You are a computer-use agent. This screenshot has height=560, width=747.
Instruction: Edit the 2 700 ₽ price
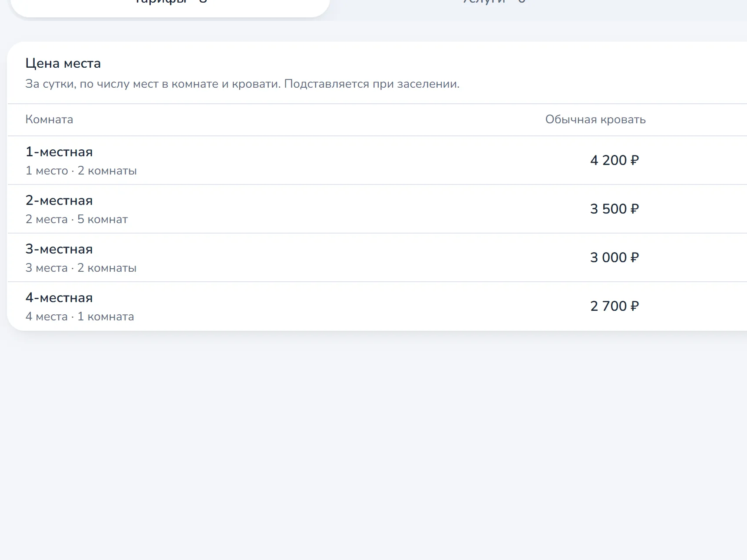[x=615, y=306]
